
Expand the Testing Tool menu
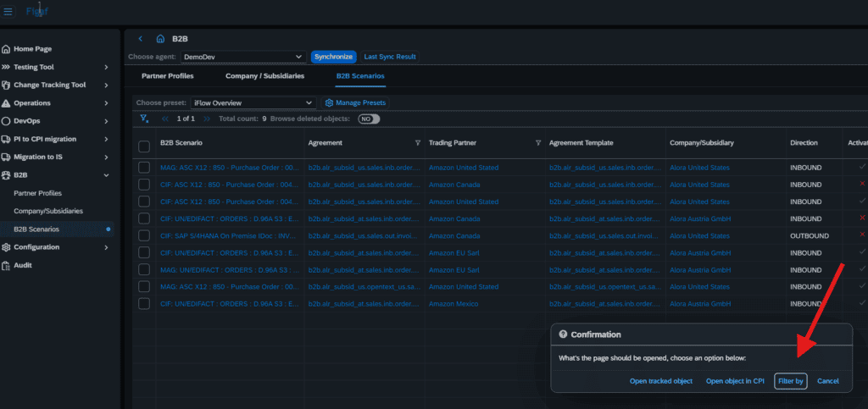point(106,68)
